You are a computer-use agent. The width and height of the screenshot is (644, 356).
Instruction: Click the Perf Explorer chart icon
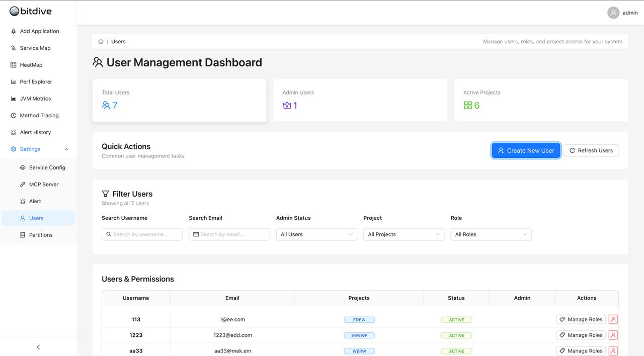click(14, 81)
